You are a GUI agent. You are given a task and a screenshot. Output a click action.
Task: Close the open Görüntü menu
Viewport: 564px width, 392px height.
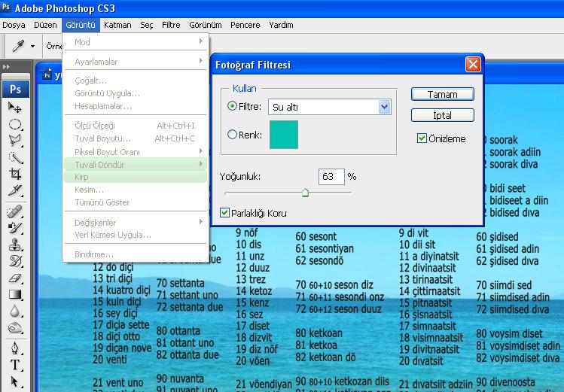(81, 25)
